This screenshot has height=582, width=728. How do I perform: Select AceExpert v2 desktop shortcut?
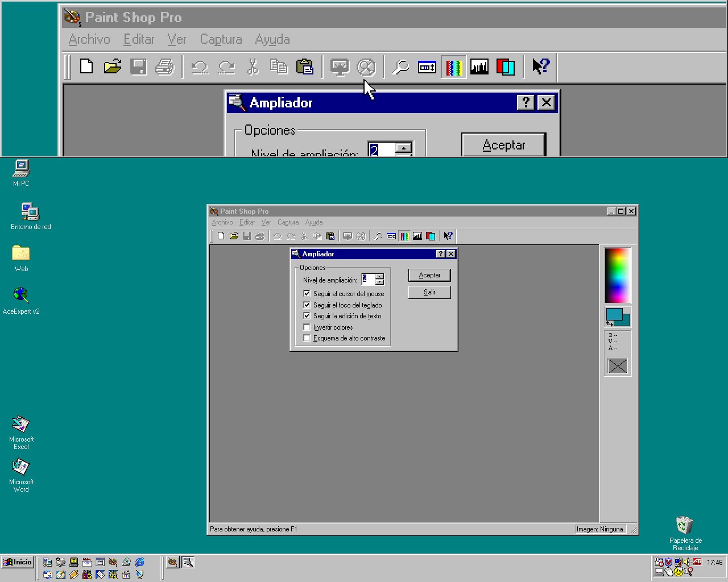21,301
